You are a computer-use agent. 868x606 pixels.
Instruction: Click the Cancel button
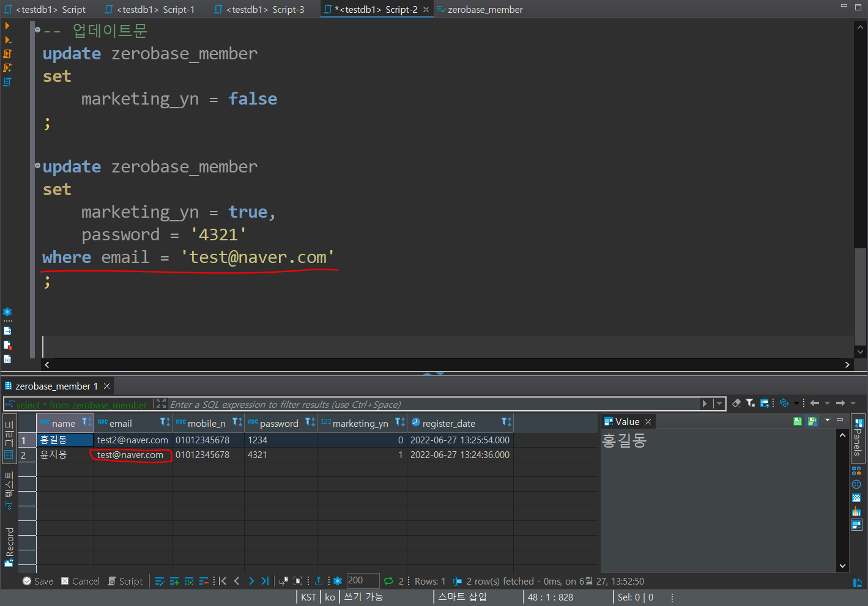coord(80,581)
